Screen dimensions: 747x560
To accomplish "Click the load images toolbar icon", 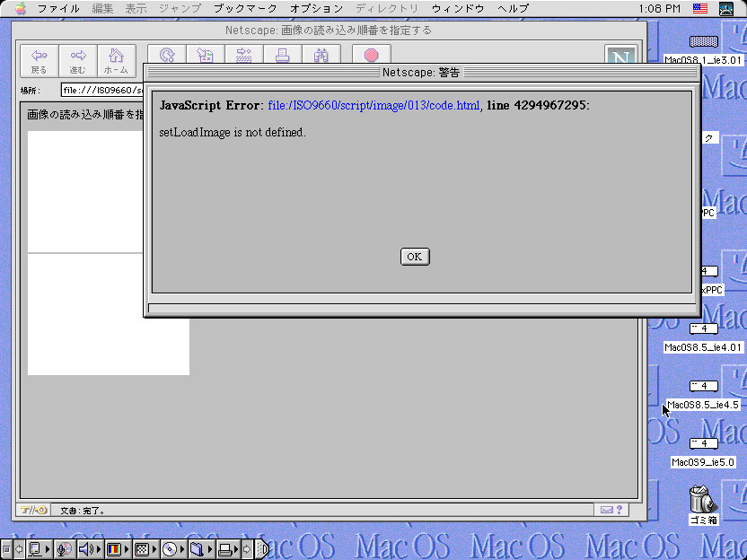I will tap(206, 55).
